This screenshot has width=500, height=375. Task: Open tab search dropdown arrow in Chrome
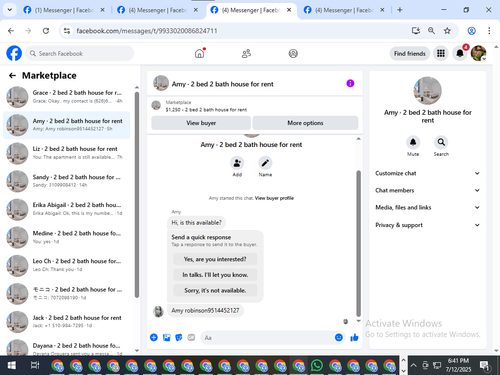10,10
